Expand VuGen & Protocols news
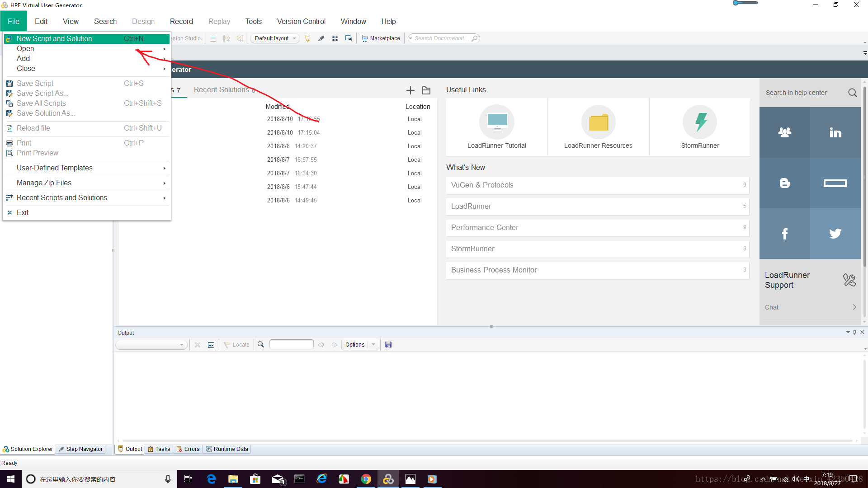 597,185
